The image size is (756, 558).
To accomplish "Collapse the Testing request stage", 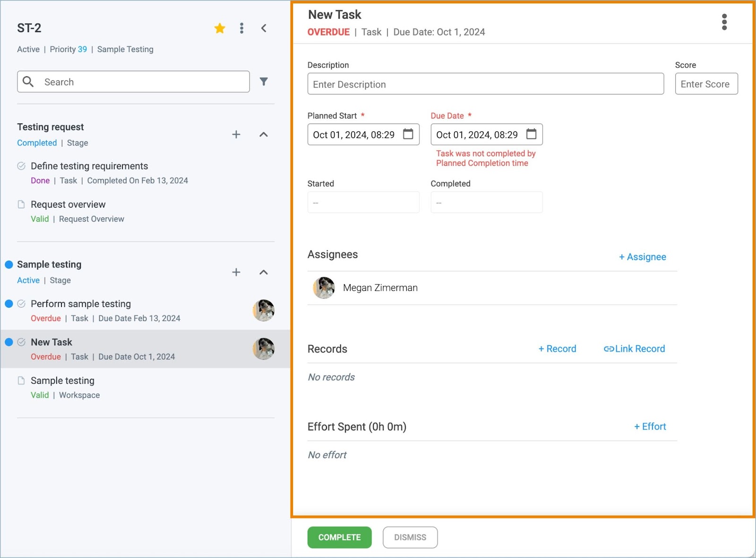I will click(264, 134).
